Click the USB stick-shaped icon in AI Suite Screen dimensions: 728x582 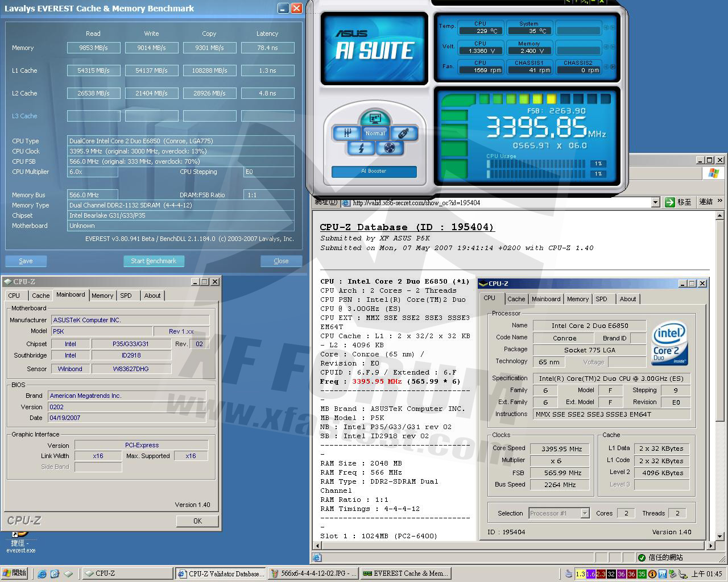(x=404, y=133)
